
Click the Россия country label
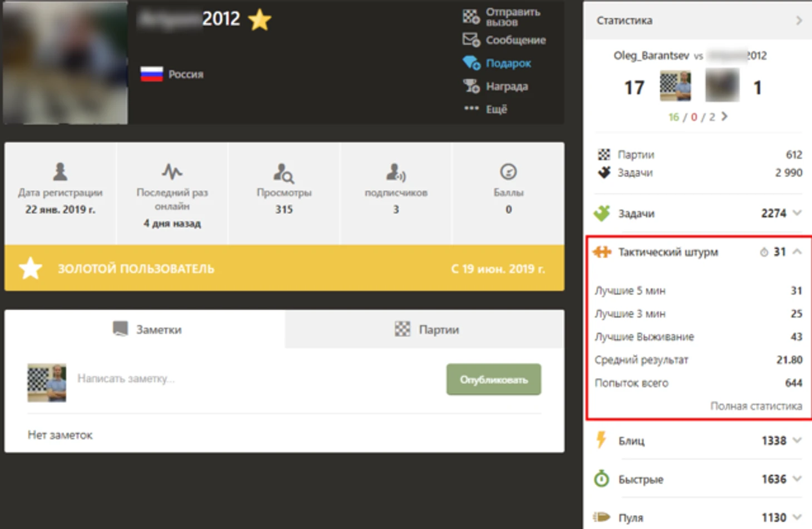[186, 75]
